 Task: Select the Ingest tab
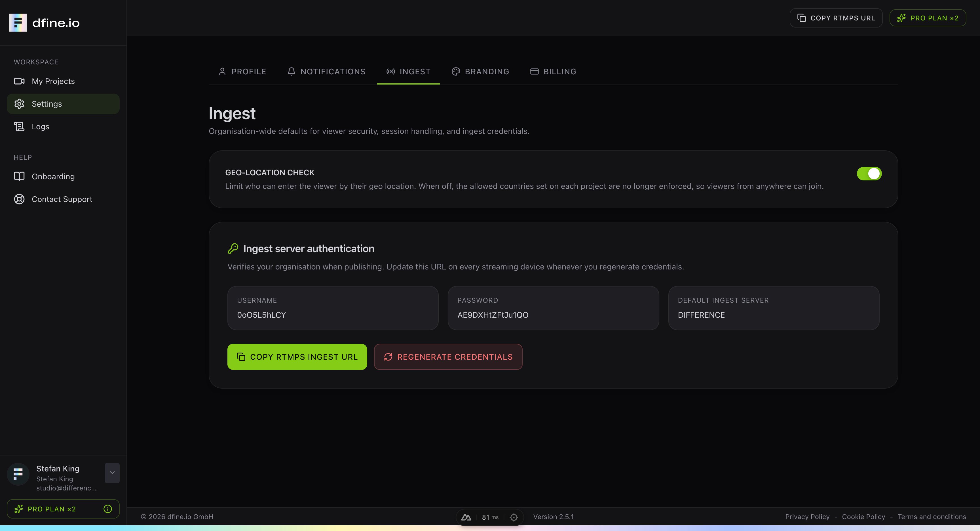[408, 71]
